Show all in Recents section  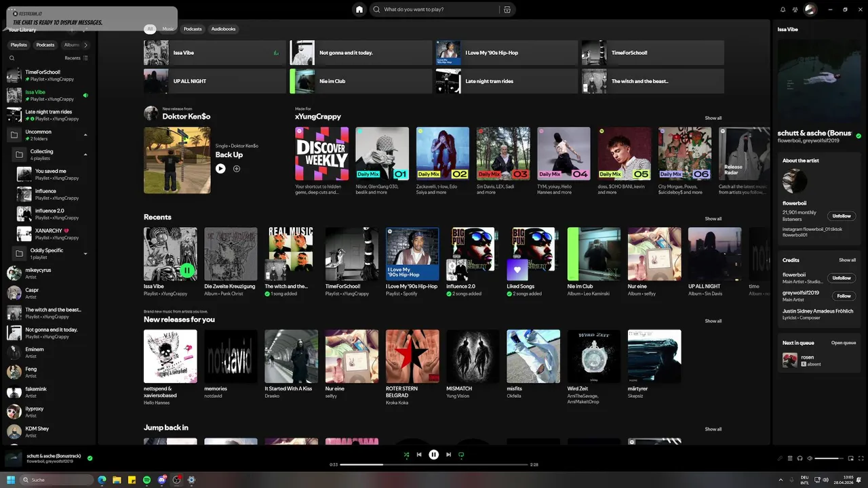[713, 219]
